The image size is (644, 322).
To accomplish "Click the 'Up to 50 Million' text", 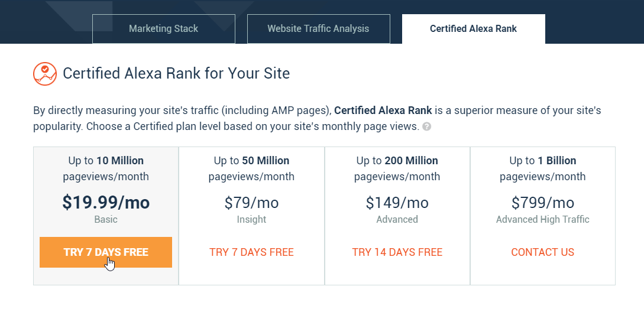I will click(x=251, y=161).
